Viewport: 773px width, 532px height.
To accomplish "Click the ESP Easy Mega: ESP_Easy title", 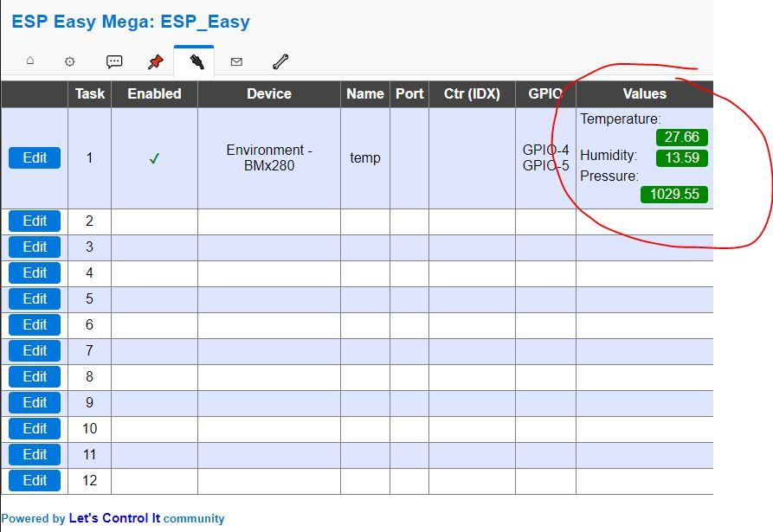I will 131,22.
